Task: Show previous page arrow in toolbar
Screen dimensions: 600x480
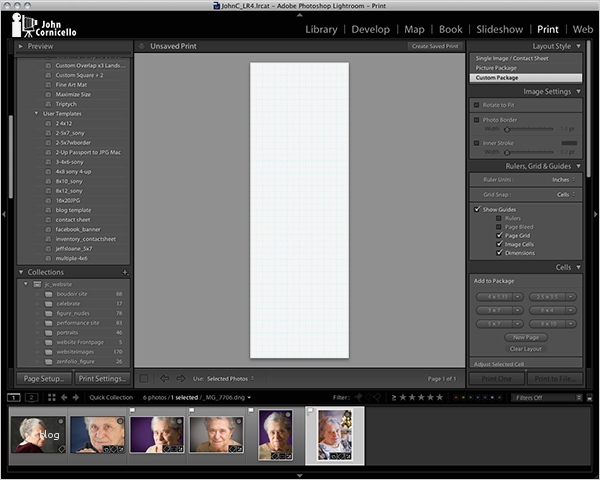Action: [165, 379]
